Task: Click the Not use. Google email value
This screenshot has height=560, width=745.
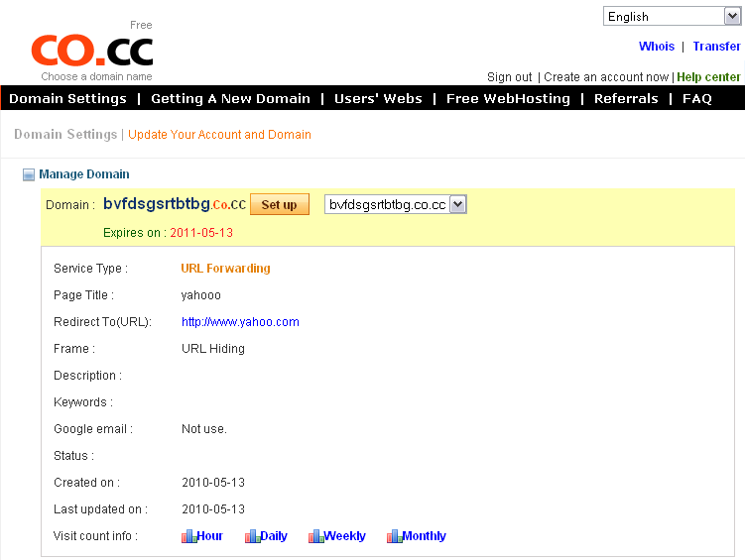Action: pyautogui.click(x=204, y=429)
